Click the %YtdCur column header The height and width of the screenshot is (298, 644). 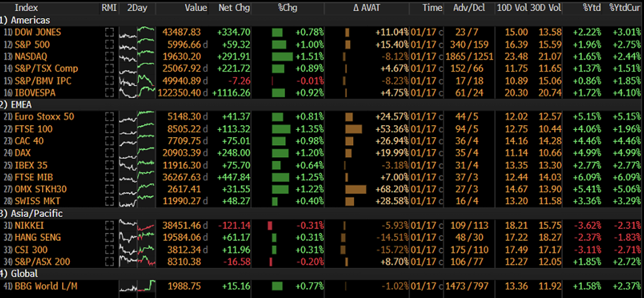625,8
